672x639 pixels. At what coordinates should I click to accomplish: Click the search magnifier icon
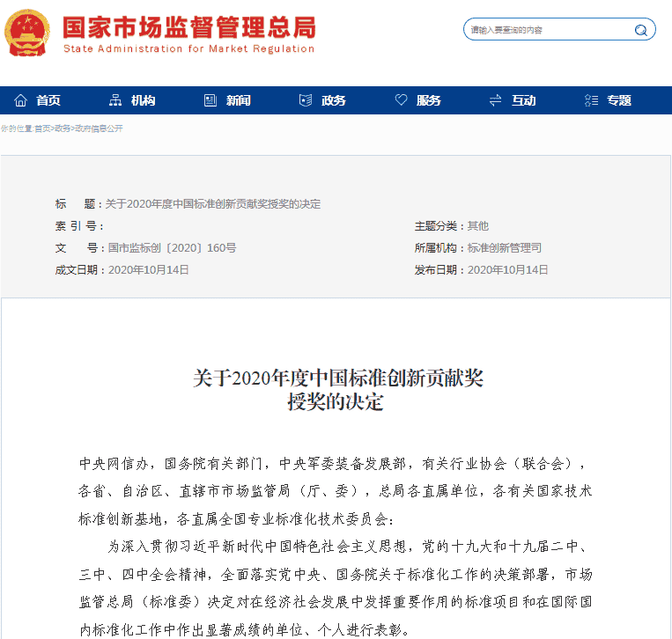pyautogui.click(x=640, y=30)
